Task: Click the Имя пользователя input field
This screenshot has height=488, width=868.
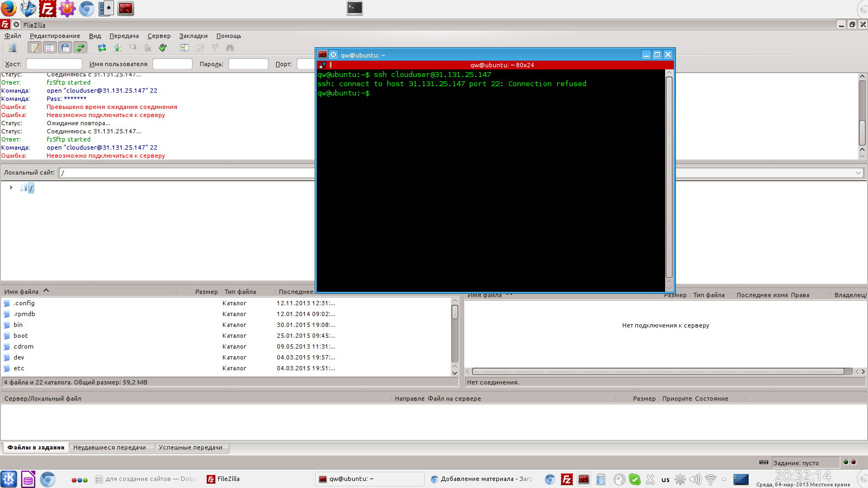Action: click(x=173, y=64)
